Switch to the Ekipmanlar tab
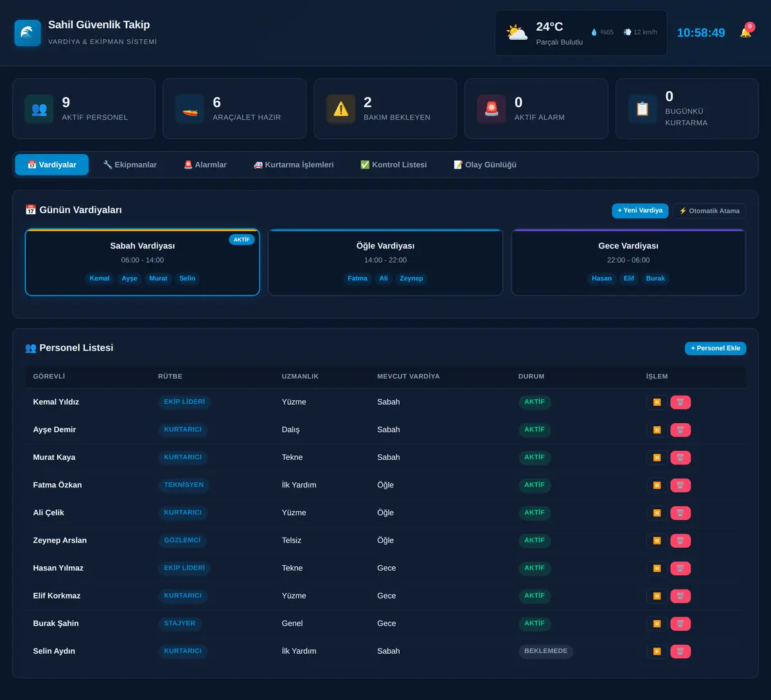The width and height of the screenshot is (771, 700). [x=130, y=165]
